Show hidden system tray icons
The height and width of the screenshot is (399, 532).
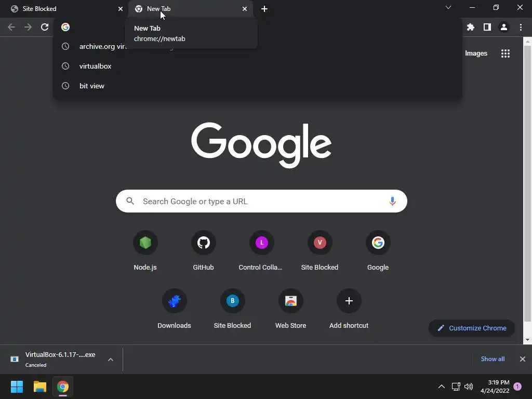442,387
